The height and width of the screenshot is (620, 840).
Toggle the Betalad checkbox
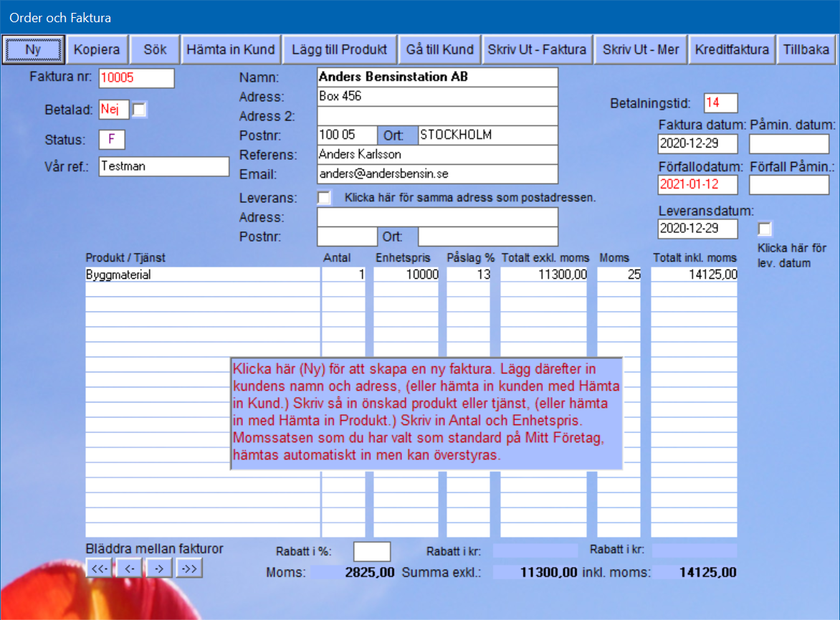[x=140, y=110]
